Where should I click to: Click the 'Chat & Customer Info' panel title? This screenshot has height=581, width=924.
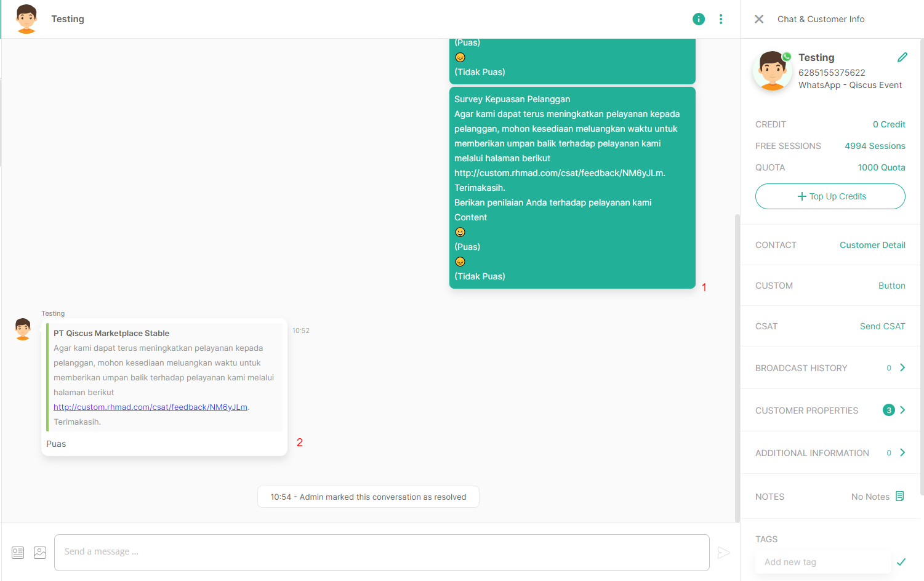point(821,19)
